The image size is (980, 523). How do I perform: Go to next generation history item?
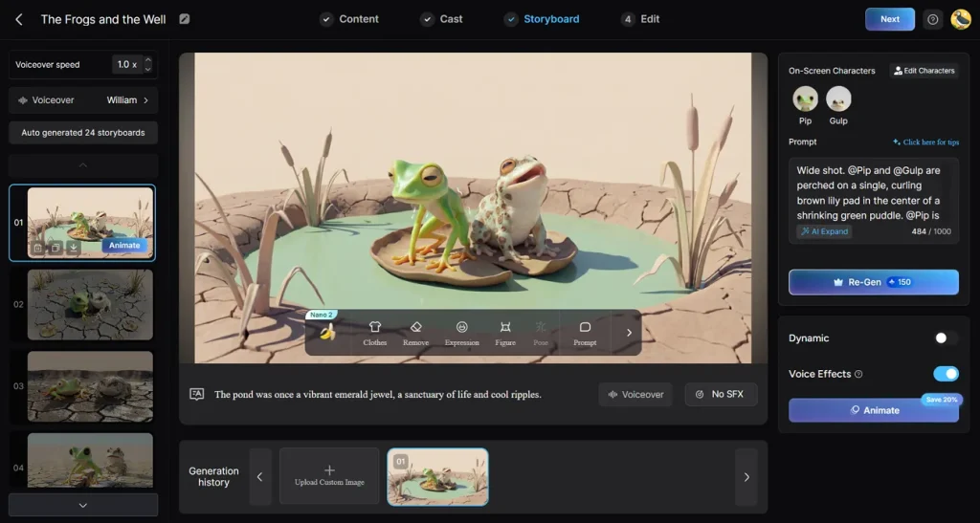746,477
